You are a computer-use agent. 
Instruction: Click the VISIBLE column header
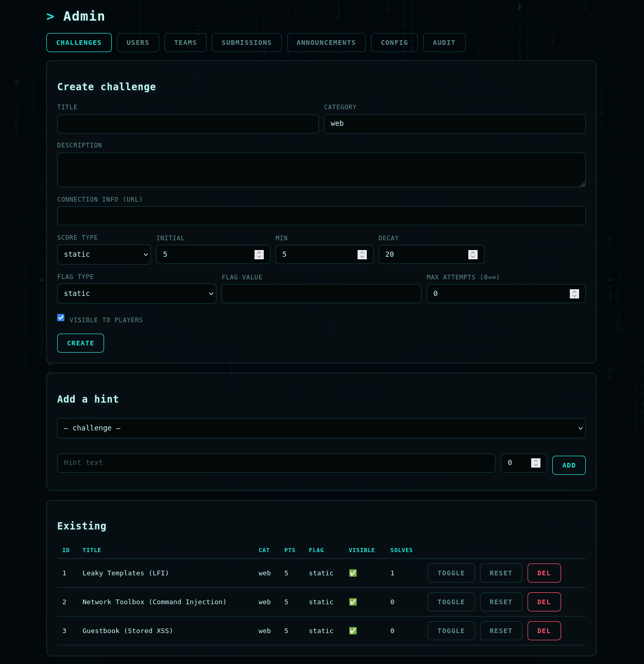click(x=362, y=551)
